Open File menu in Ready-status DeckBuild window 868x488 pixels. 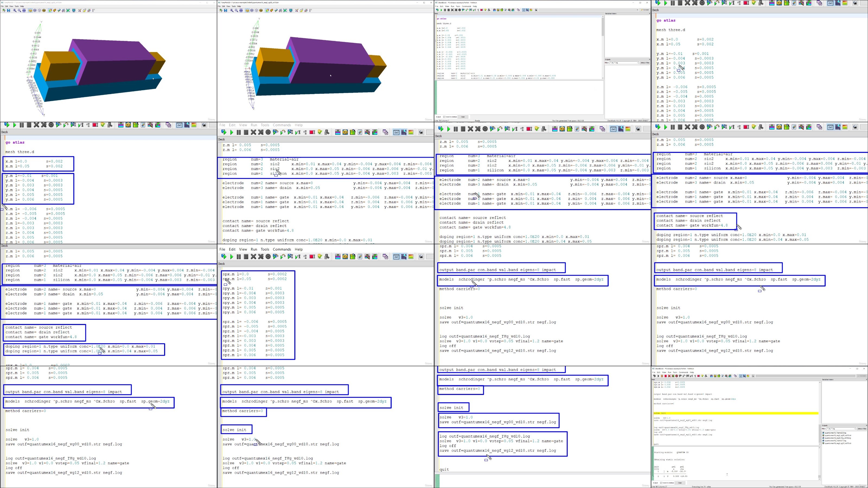[x=437, y=7]
